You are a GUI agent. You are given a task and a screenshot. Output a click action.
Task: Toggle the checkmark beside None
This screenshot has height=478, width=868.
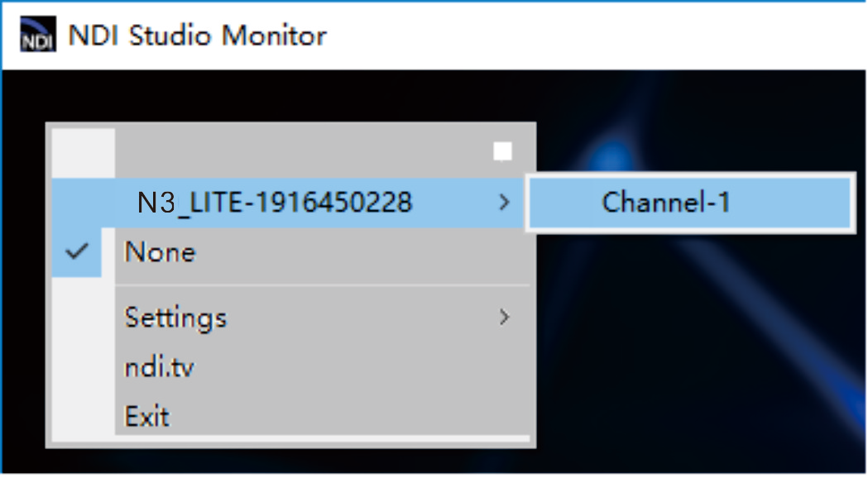coord(77,251)
